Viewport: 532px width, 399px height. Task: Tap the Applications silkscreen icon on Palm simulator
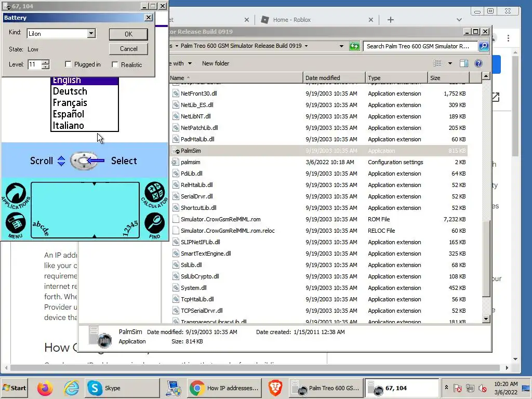(16, 195)
